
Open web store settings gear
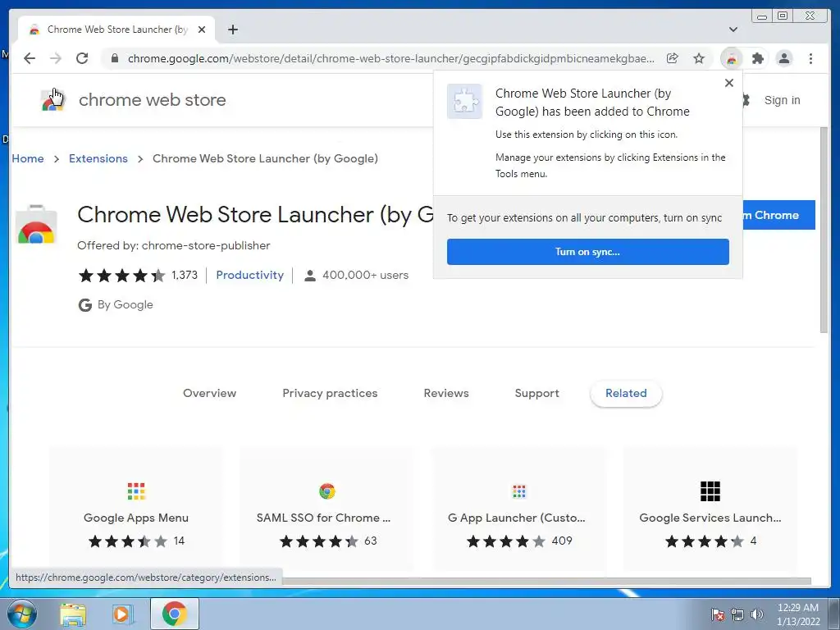point(746,100)
